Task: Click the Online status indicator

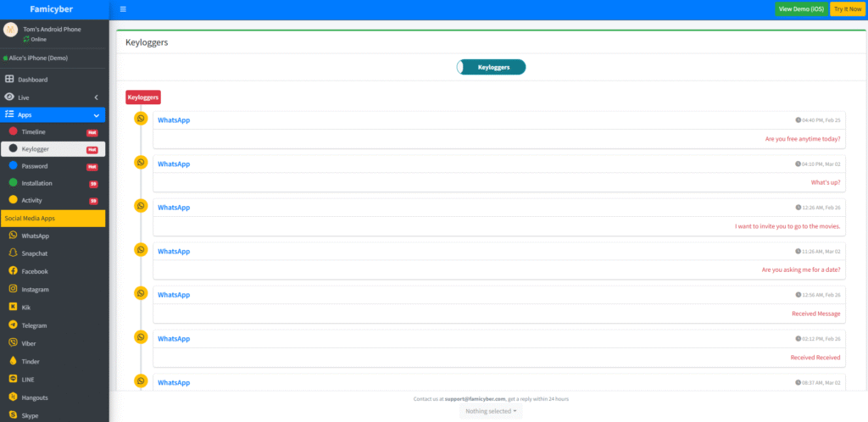Action: 35,39
